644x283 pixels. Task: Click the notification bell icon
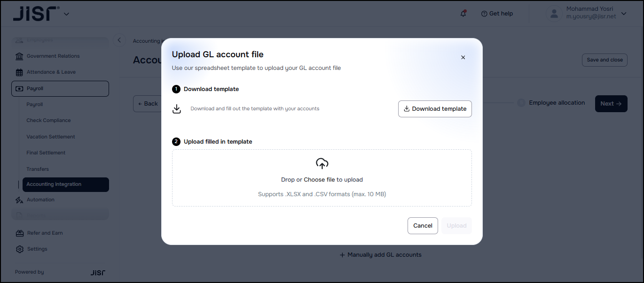(x=463, y=14)
